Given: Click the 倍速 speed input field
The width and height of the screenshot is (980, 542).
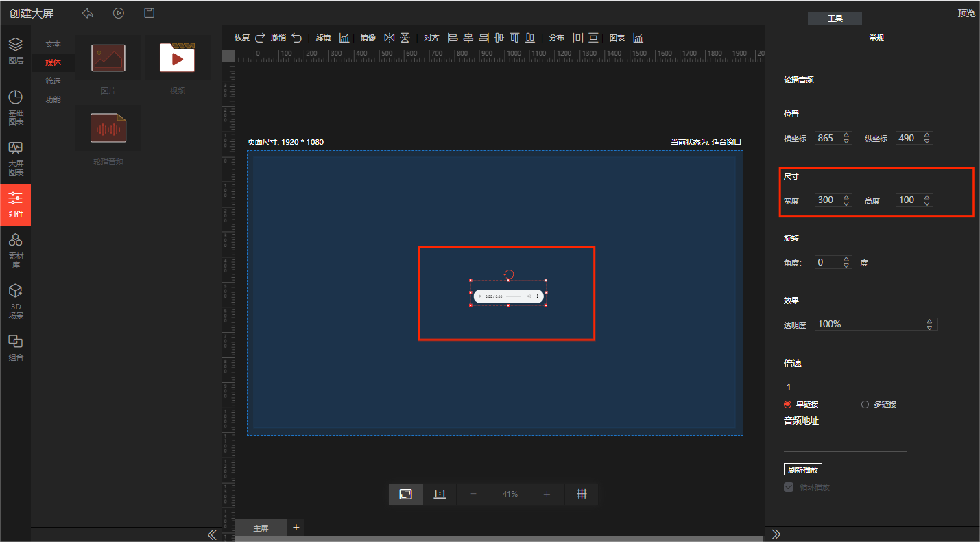Looking at the screenshot, I should (845, 387).
